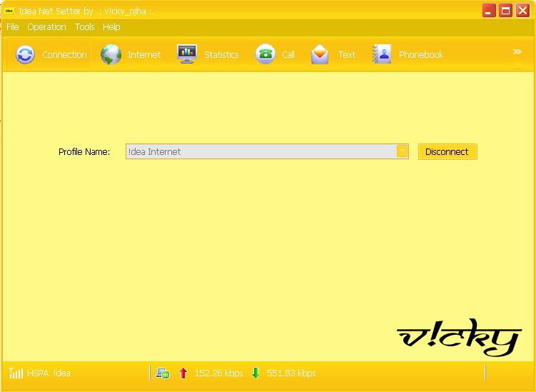This screenshot has width=536, height=392.
Task: Click the signal strength bars icon
Action: click(x=16, y=373)
